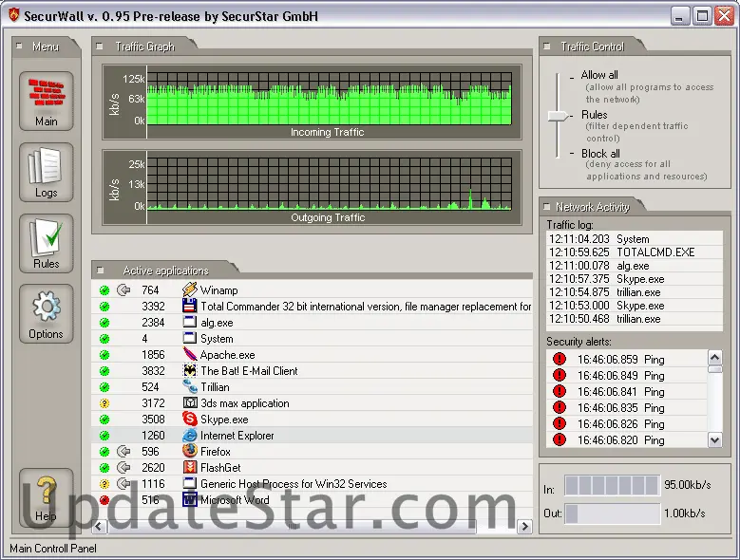Maximize the SecurWall window
Screen dimensions: 740x560
(702, 16)
